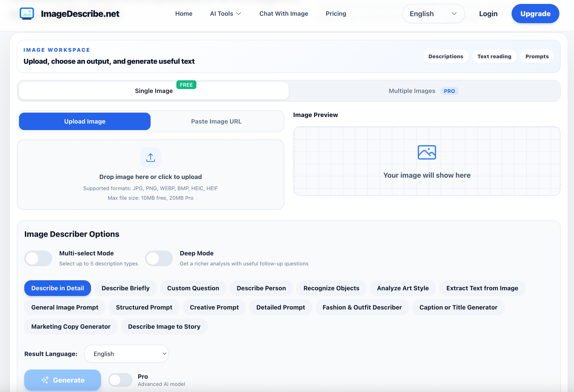Select Structured Prompt option
574x392 pixels.
point(144,307)
